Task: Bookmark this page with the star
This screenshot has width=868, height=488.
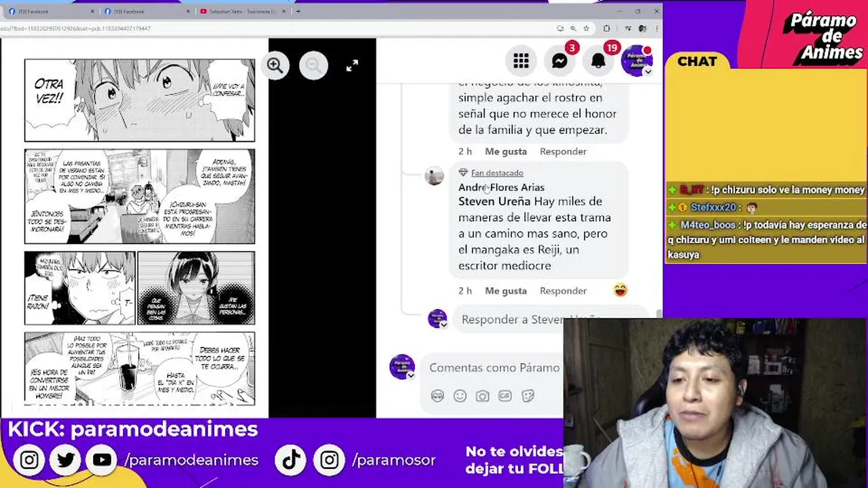Action: [587, 28]
